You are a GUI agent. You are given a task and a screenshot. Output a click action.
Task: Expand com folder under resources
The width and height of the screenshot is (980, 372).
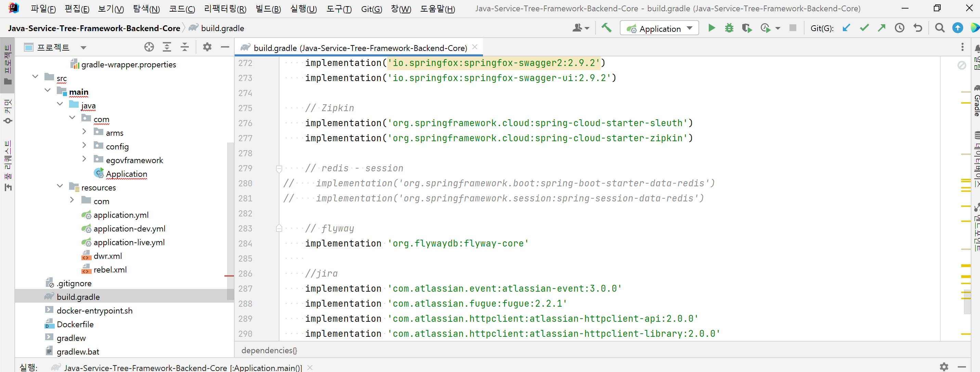click(72, 200)
